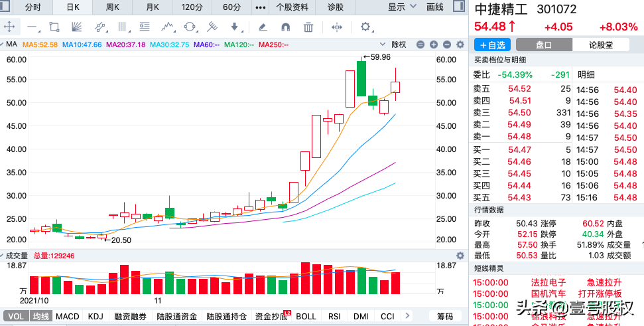
Task: Click the MA10:47.66 blue label
Action: (x=82, y=44)
